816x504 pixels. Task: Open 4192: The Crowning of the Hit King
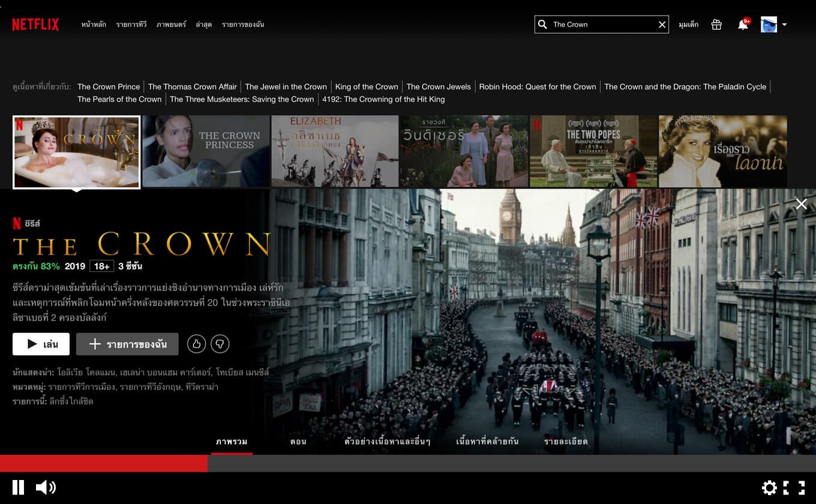coord(383,99)
